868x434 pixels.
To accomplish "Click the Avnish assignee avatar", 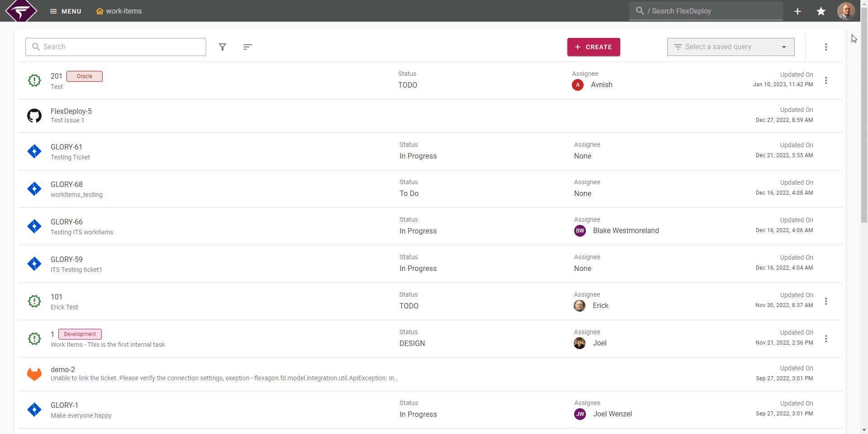I will [x=578, y=85].
